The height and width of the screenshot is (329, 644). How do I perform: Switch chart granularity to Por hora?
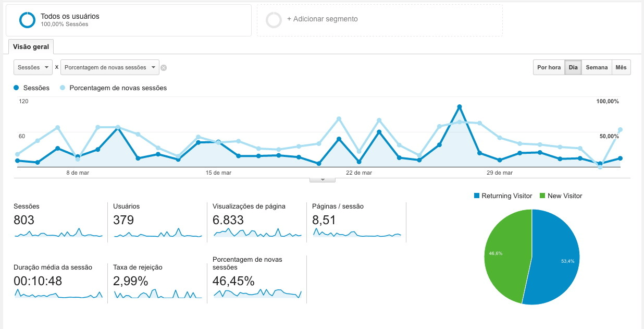[x=549, y=67]
